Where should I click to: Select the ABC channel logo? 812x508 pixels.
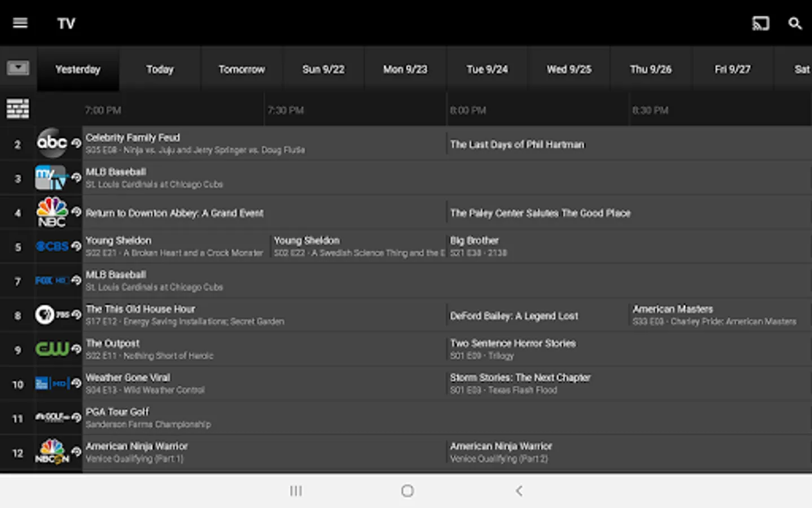[52, 143]
